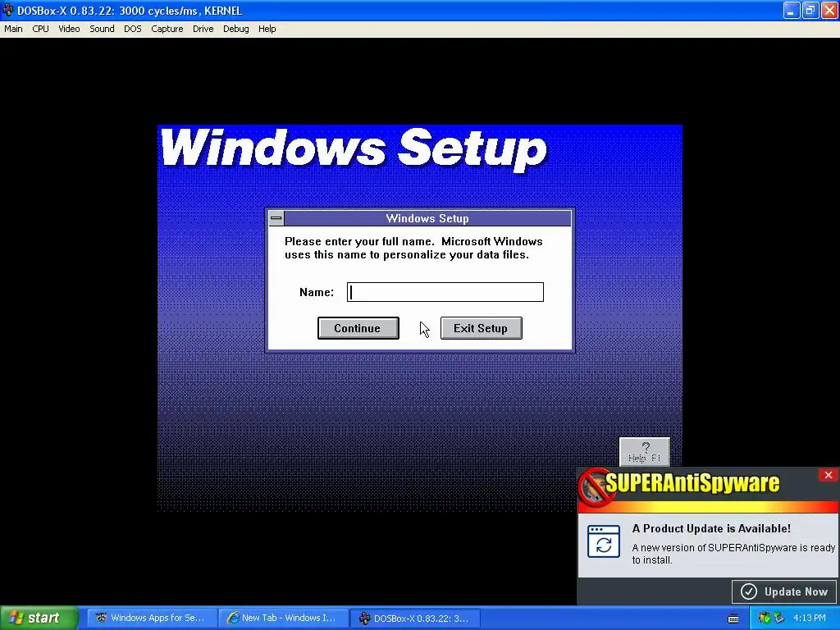Click the DOSBox-X title bar icon

(8, 10)
